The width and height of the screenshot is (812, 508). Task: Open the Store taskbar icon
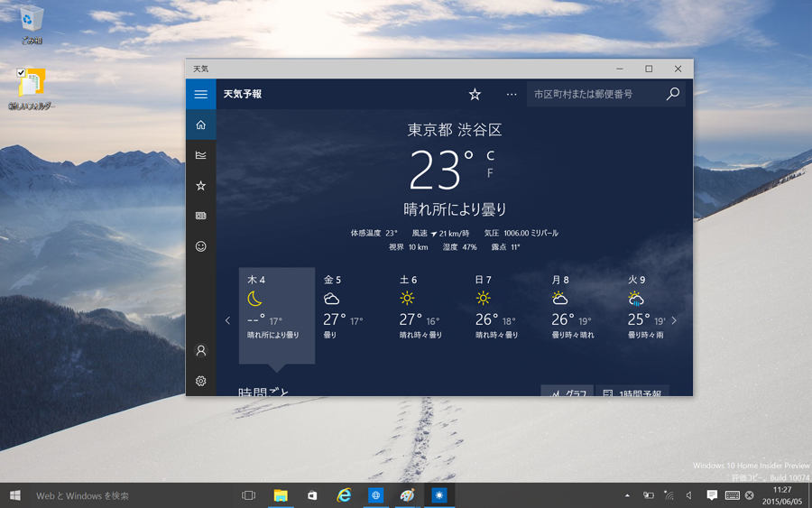click(312, 495)
